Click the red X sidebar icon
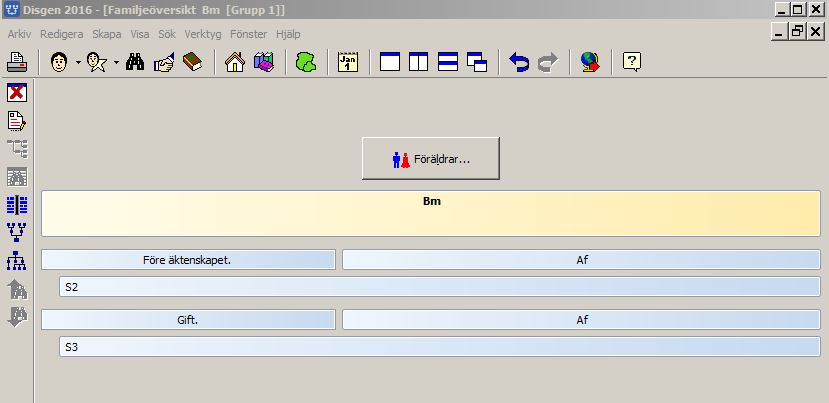The height and width of the screenshot is (403, 829). click(x=17, y=93)
